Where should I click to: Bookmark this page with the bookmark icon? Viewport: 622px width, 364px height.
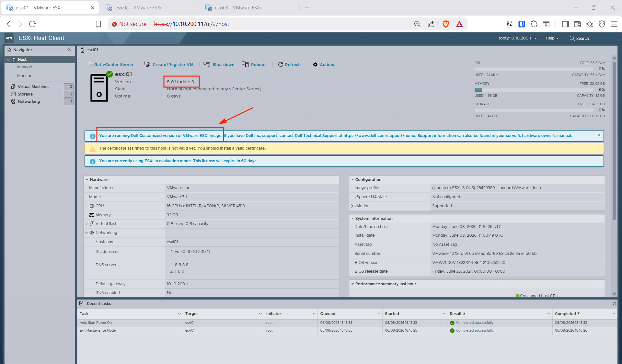click(98, 24)
